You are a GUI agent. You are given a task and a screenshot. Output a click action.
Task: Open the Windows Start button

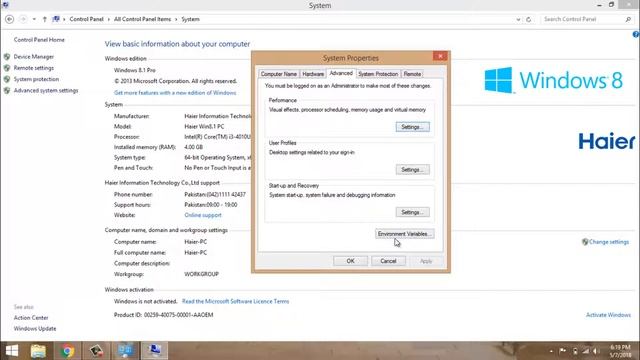(x=11, y=351)
